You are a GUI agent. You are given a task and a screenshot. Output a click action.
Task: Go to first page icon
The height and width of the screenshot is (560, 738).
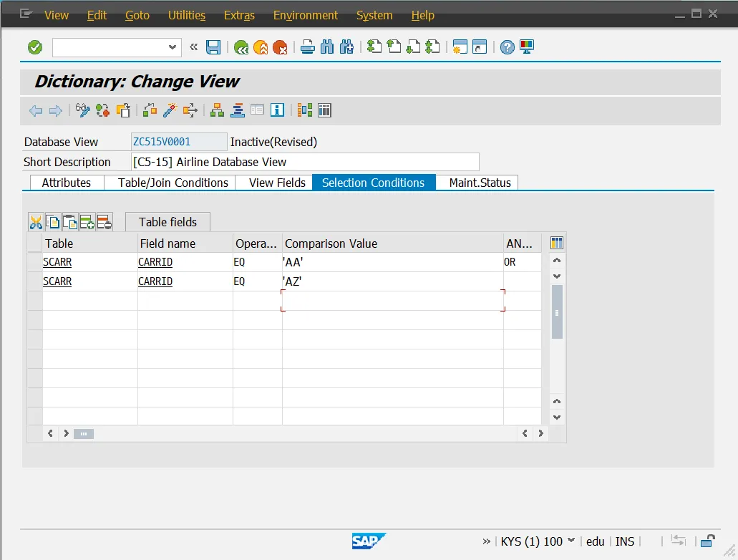click(374, 47)
